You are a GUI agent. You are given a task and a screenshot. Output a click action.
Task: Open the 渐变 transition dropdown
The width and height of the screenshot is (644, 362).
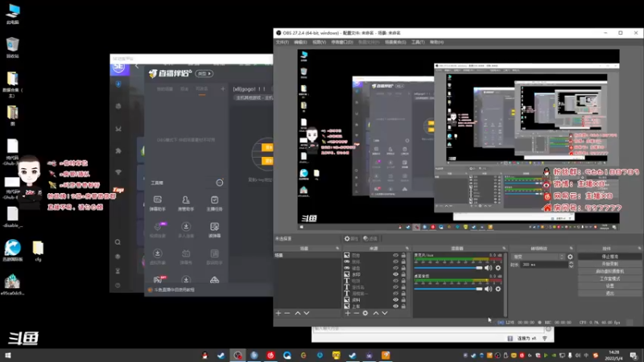[538, 257]
